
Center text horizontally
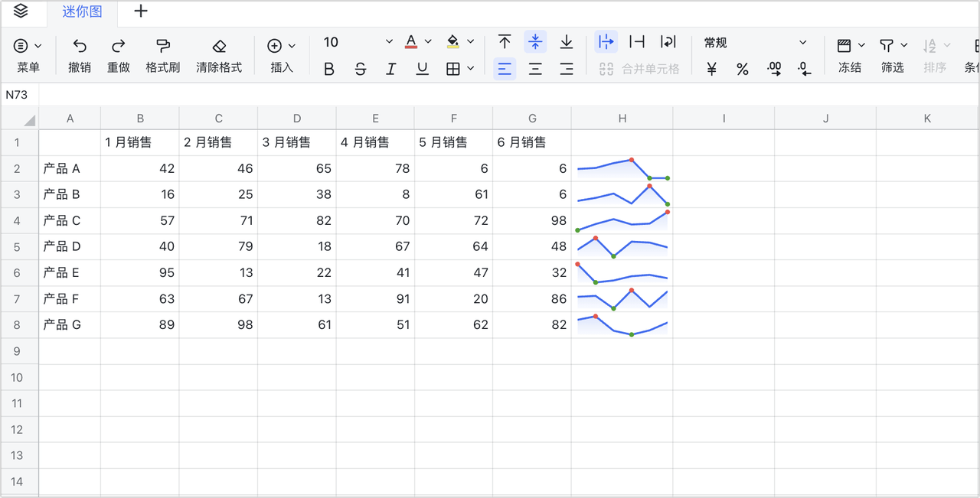[535, 69]
